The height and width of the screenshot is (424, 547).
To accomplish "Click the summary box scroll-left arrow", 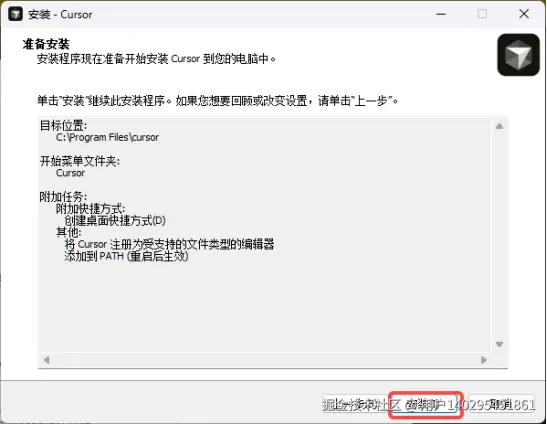I will pyautogui.click(x=47, y=360).
